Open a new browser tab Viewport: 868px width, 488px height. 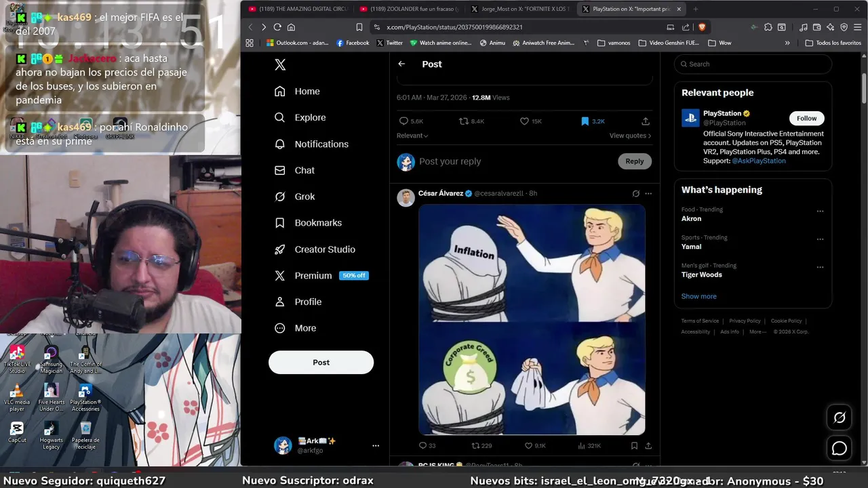(695, 9)
